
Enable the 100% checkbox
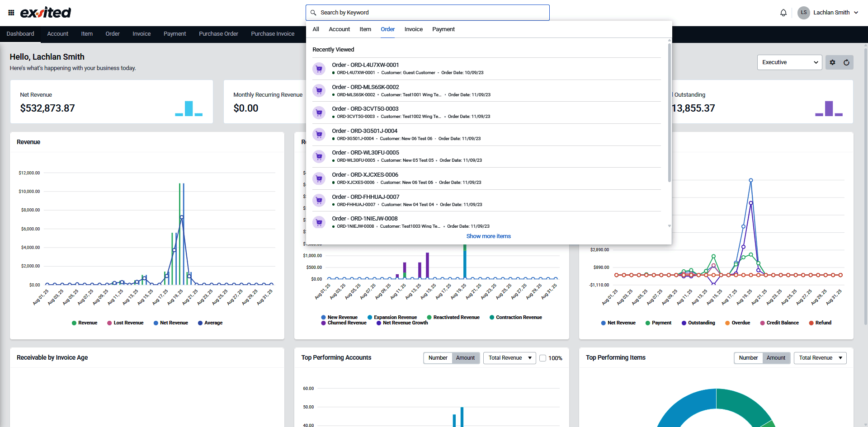click(x=543, y=358)
